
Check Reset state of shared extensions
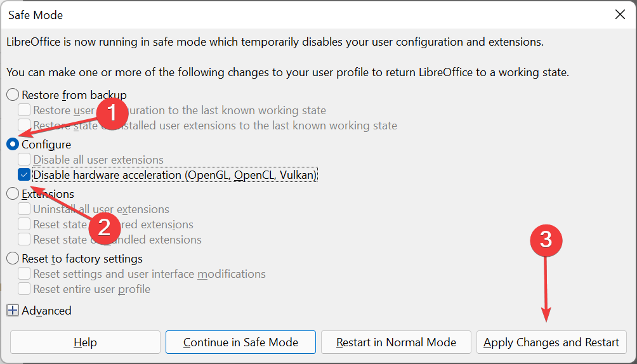(x=24, y=224)
